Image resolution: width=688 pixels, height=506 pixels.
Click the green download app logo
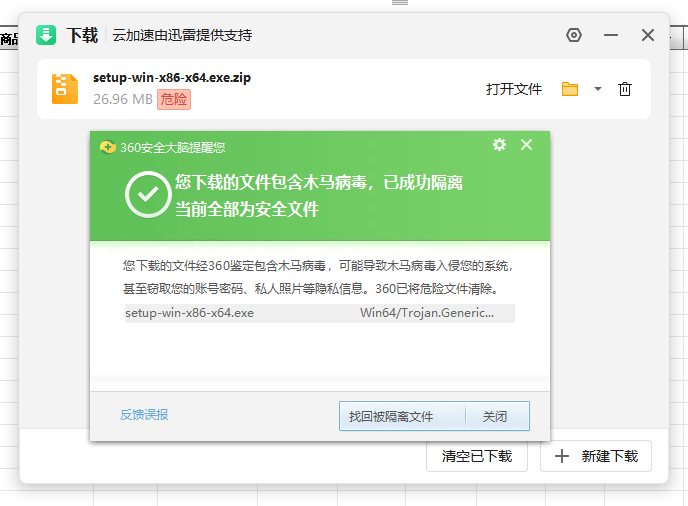[46, 35]
